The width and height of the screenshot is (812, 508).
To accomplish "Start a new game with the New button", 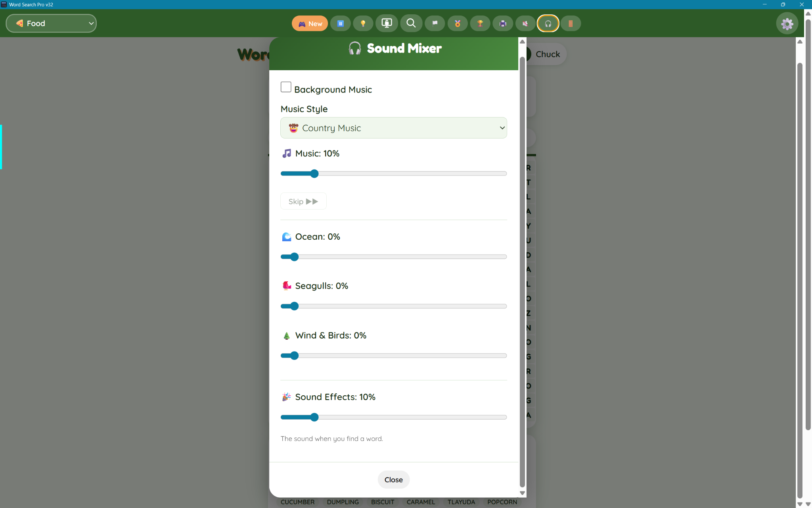I will pos(310,23).
